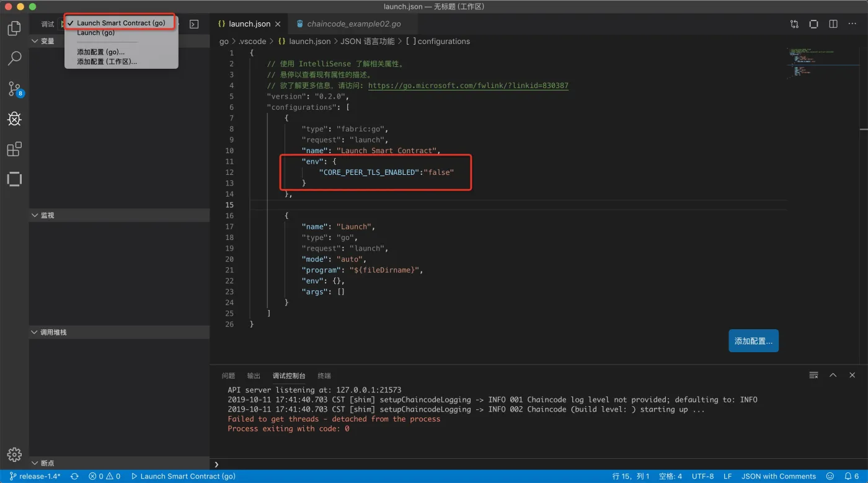Change language mode JSON with Comments

click(x=779, y=476)
